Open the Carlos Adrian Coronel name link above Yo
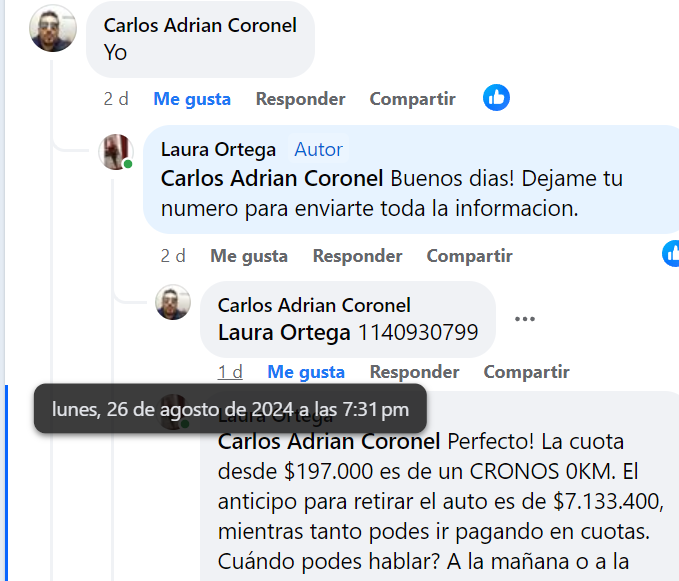The image size is (679, 581). 200,25
